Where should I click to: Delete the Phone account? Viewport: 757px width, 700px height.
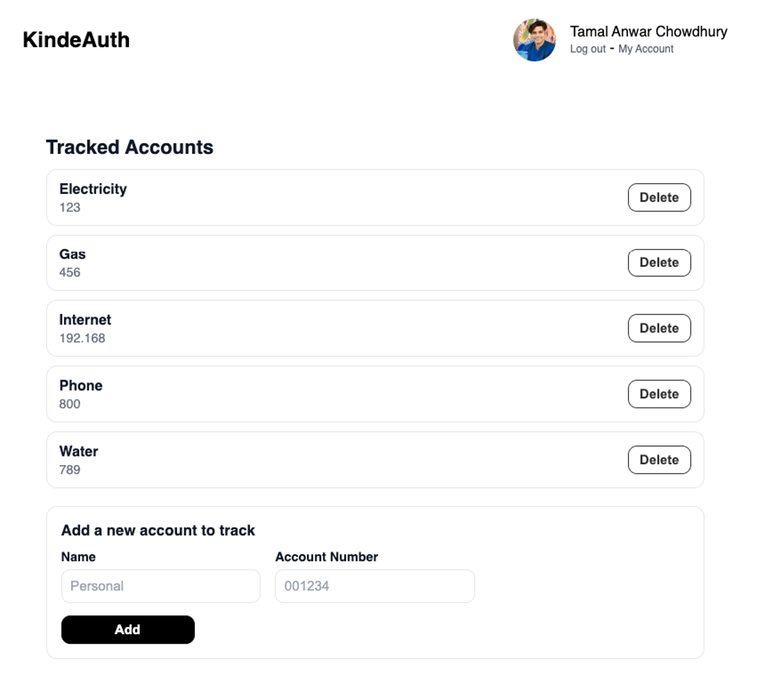click(659, 394)
